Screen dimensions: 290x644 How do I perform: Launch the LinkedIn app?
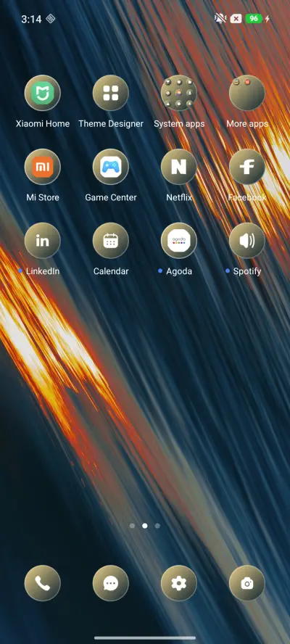pos(42,241)
